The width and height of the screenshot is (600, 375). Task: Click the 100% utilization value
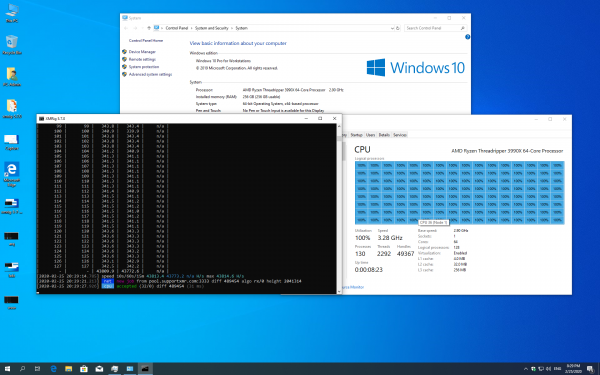[x=362, y=238]
